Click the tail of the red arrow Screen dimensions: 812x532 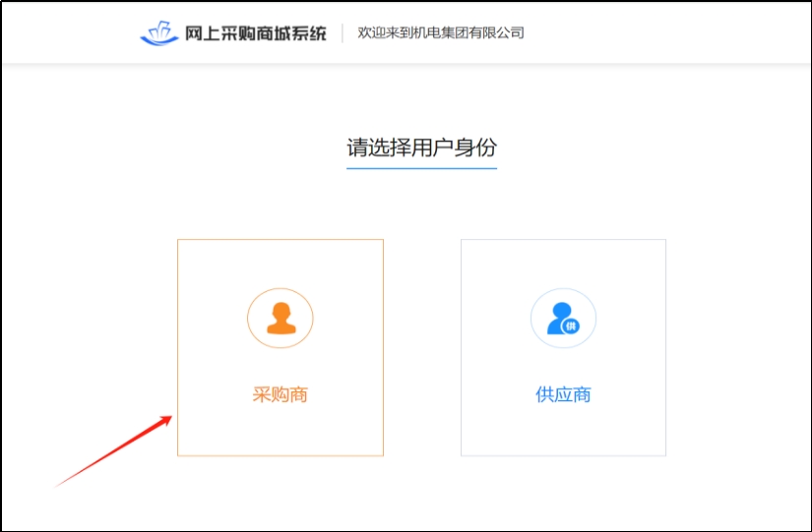coord(59,484)
